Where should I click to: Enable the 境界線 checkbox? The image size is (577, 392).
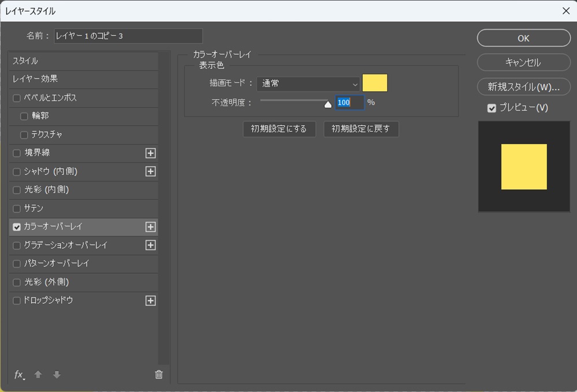pos(17,153)
